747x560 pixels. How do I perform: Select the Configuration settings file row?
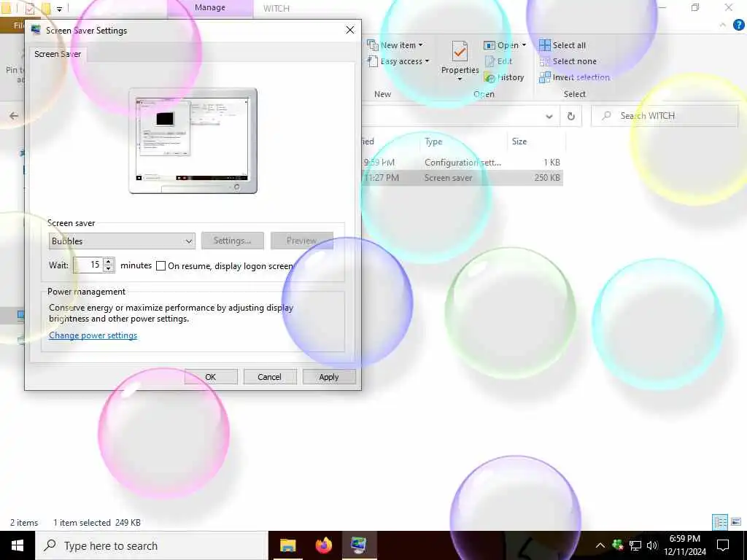462,163
